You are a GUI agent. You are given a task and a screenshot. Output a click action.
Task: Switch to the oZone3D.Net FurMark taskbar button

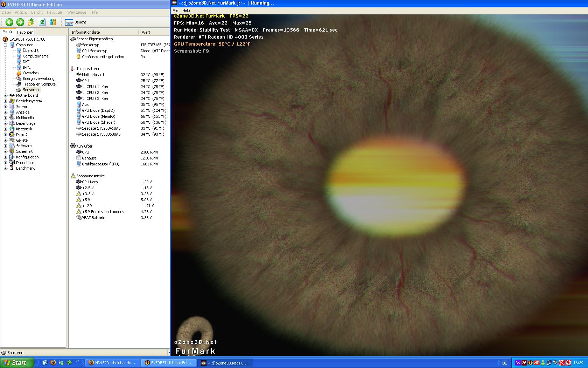pos(225,363)
